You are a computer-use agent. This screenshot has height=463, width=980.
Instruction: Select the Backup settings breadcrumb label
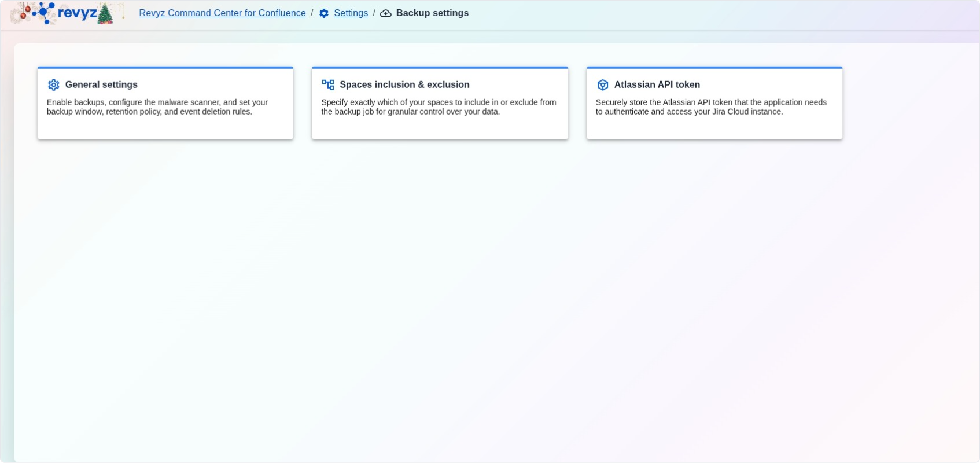point(432,13)
